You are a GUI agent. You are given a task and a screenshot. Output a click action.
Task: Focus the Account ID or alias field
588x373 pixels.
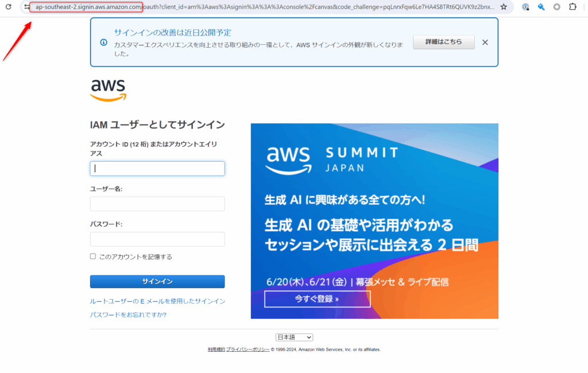coord(157,169)
